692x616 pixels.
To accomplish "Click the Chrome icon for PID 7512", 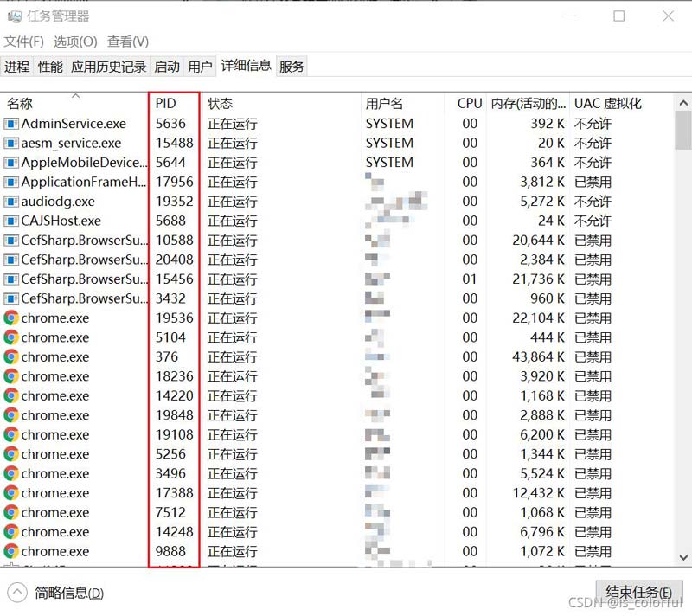I will pos(11,512).
